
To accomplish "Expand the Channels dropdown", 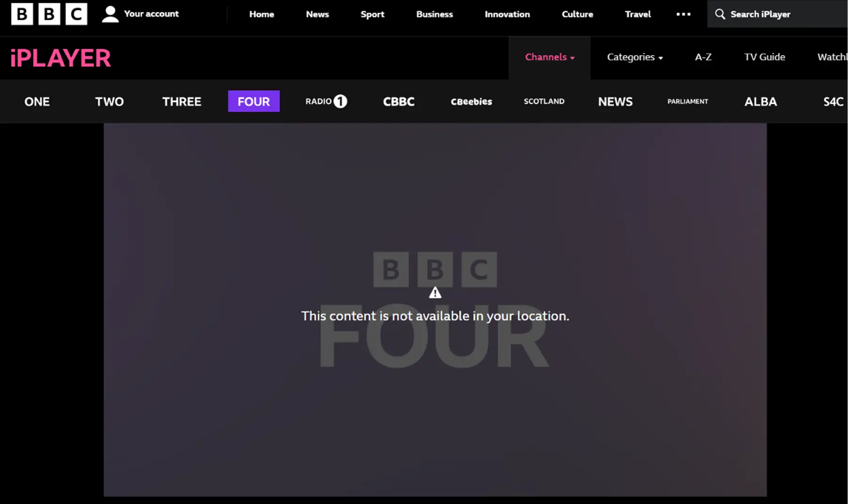I will [x=550, y=57].
